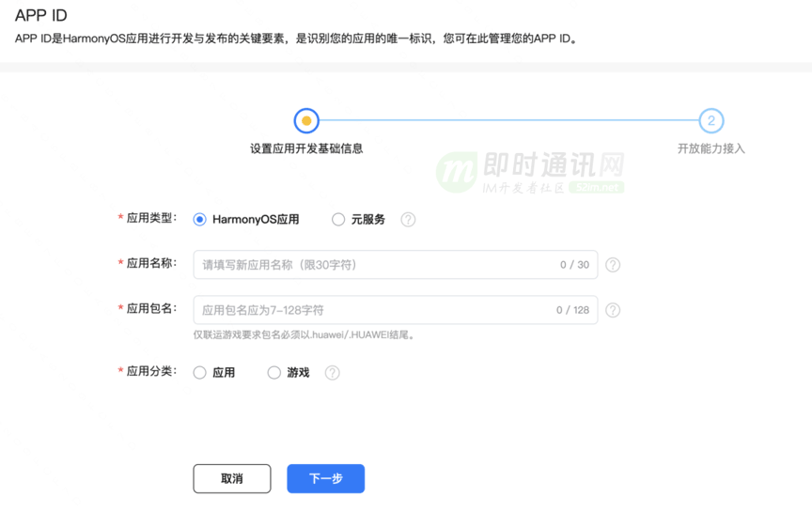
Task: Click the APP ID page heading
Action: pyautogui.click(x=41, y=16)
